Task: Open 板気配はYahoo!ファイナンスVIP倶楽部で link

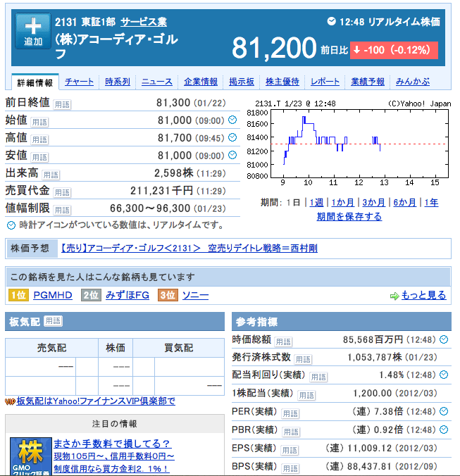Action: [96, 401]
